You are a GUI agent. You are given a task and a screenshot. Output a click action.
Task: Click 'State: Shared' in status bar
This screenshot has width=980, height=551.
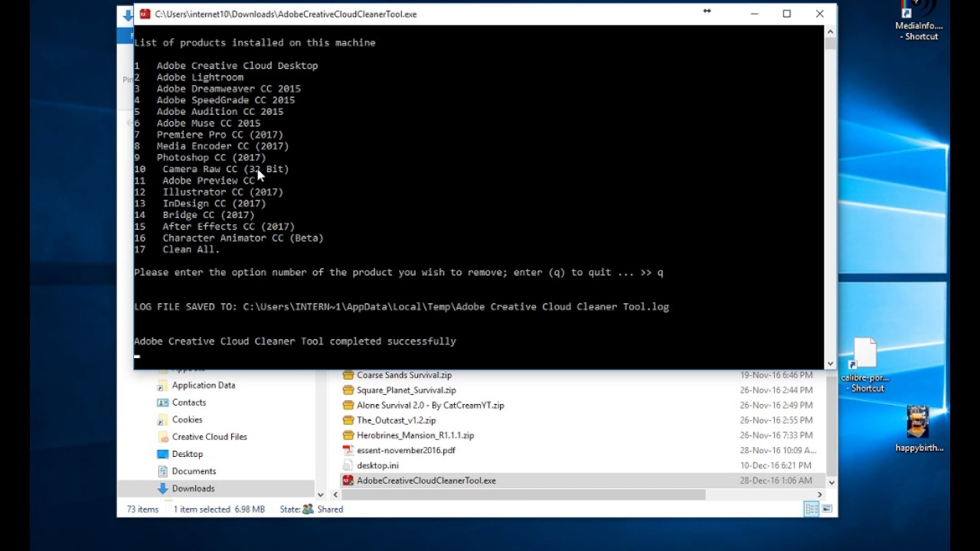click(x=312, y=509)
